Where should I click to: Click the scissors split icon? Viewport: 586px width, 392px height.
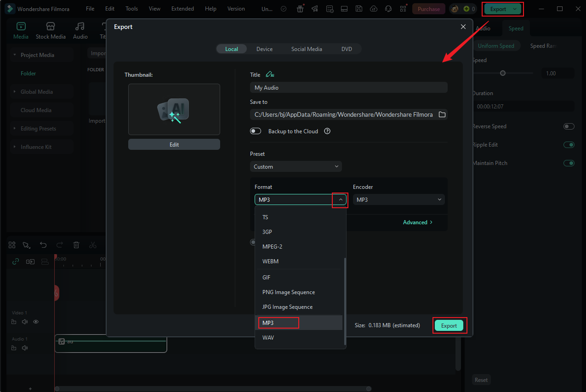(x=93, y=245)
